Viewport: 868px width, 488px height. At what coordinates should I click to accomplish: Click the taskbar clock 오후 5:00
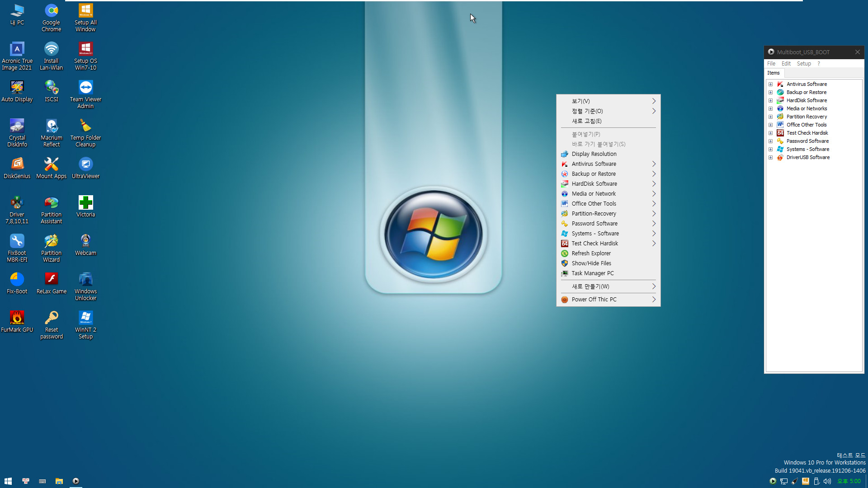[x=849, y=481]
